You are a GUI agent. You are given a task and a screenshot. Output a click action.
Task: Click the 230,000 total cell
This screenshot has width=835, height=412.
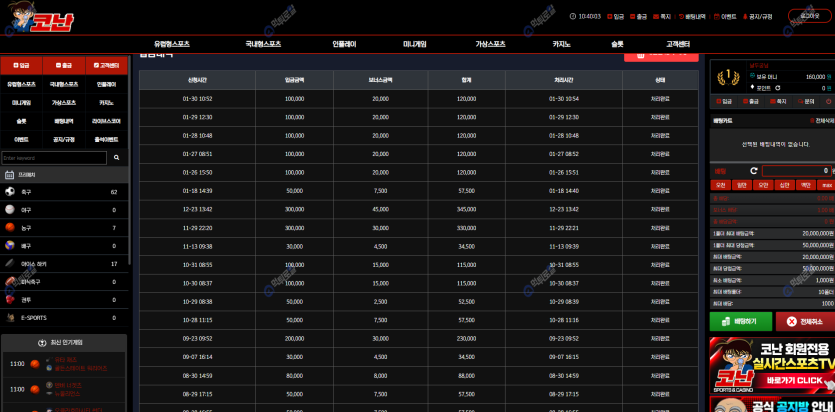(466, 339)
